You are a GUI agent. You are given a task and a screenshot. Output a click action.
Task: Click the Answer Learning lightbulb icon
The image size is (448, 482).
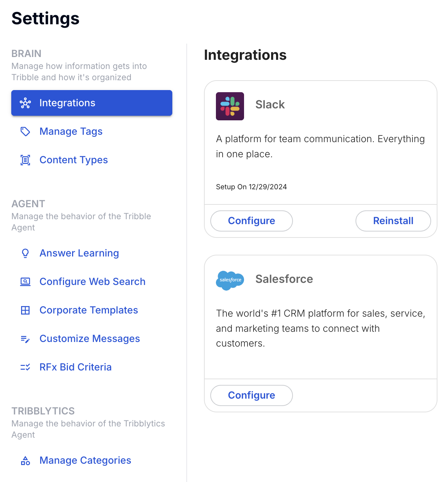[x=25, y=253]
